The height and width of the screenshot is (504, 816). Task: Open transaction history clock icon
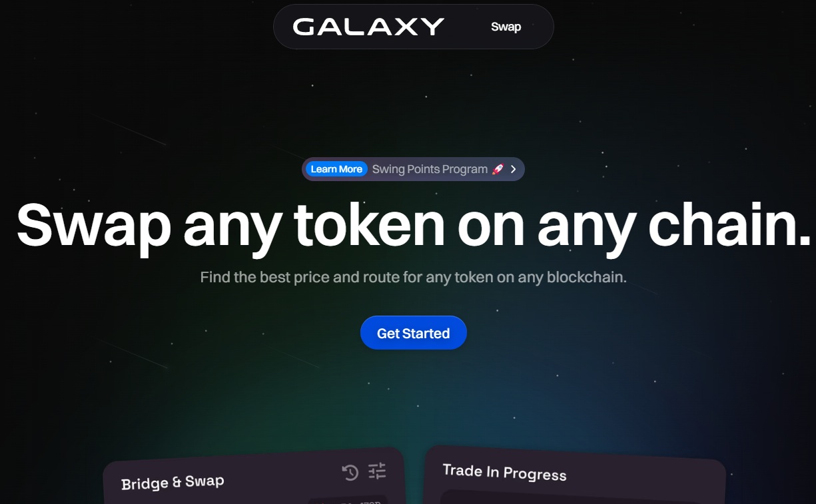(x=350, y=473)
